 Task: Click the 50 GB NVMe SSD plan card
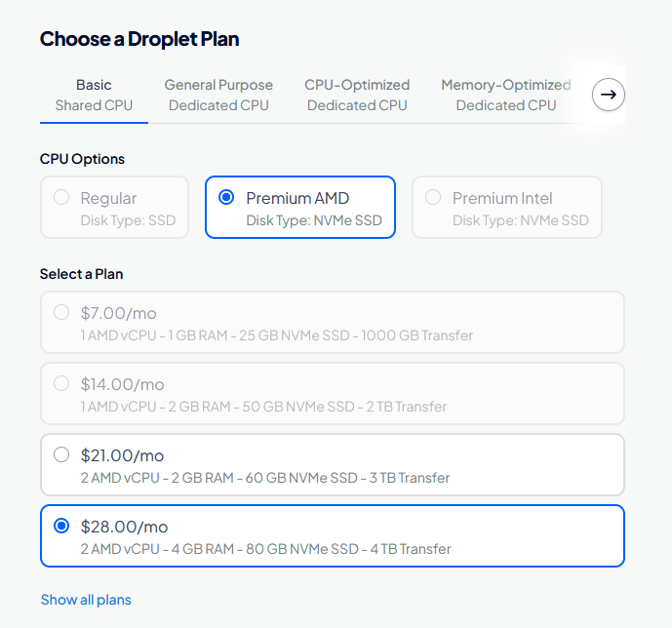pos(333,394)
